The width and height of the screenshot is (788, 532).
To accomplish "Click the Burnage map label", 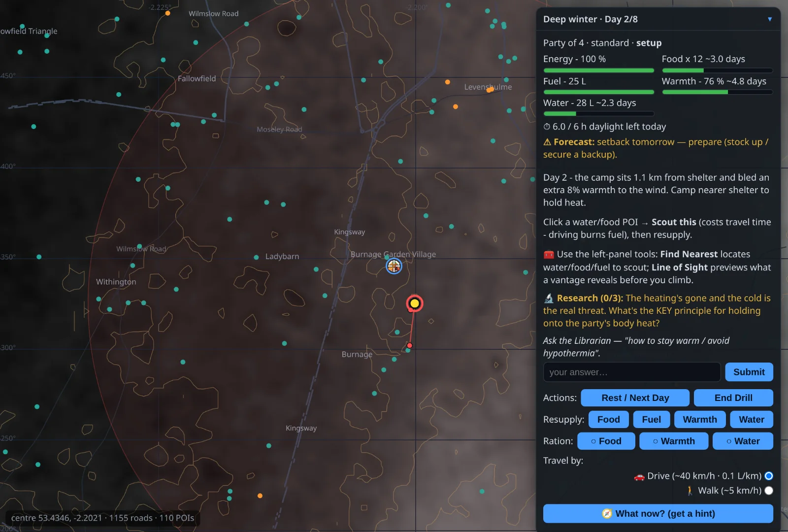I will click(357, 355).
